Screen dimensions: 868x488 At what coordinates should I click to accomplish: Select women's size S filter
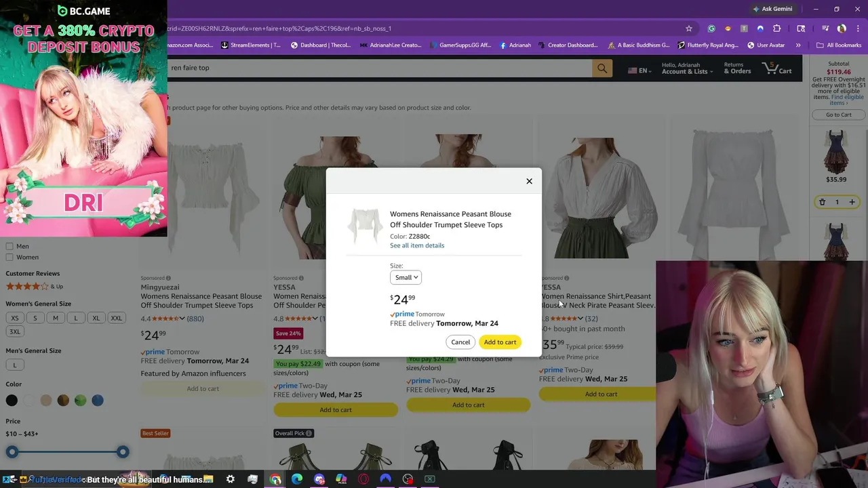point(35,318)
